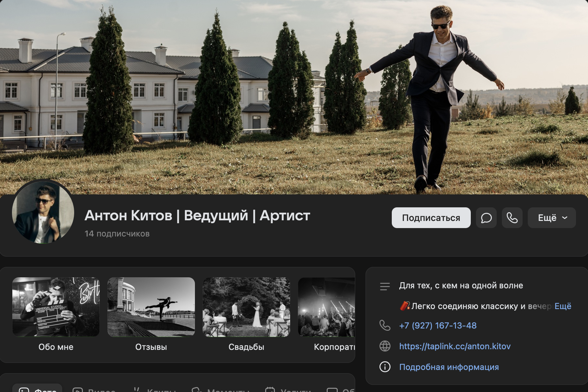Click the round profile avatar photo
The width and height of the screenshot is (588, 392).
(43, 213)
